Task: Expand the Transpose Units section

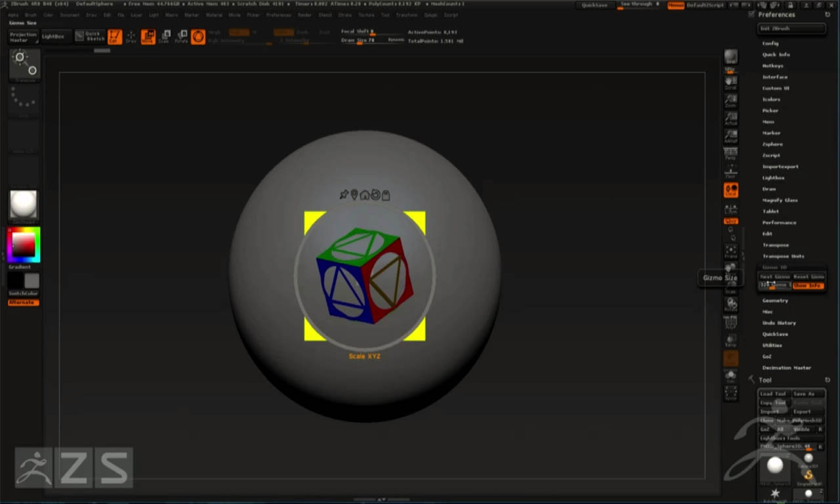Action: 783,256
